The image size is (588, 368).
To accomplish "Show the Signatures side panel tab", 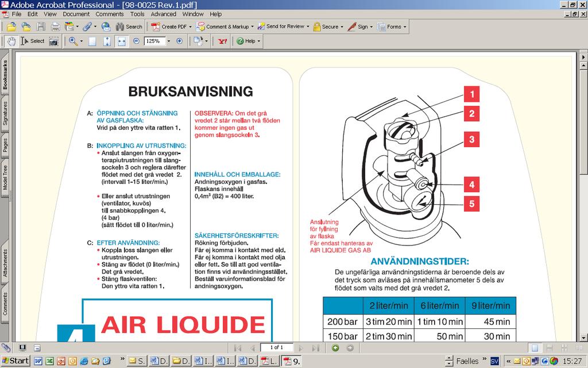I will coord(5,113).
